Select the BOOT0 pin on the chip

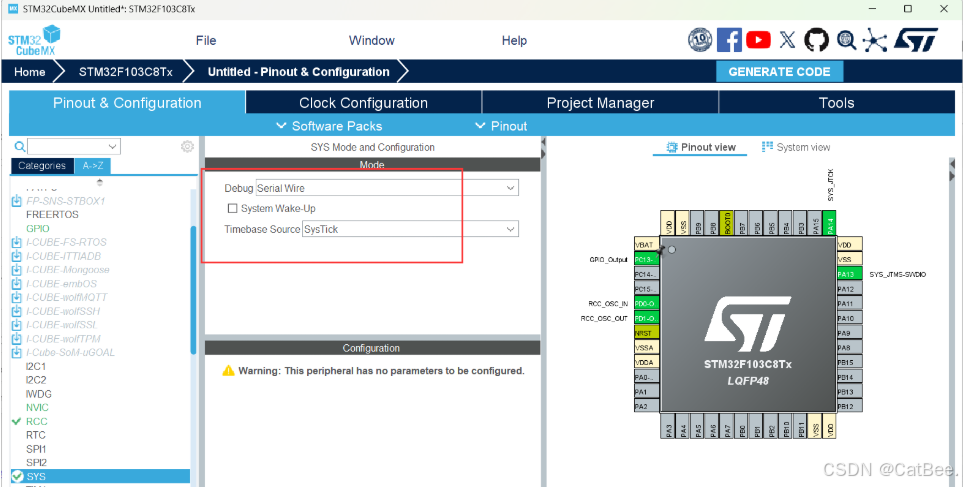[x=727, y=223]
